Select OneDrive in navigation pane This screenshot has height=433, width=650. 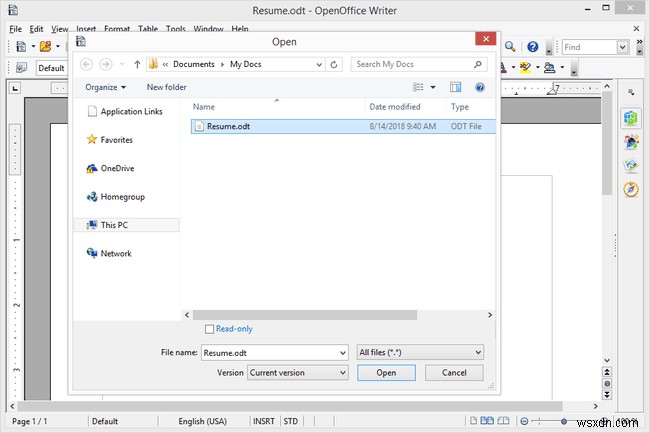[x=110, y=168]
